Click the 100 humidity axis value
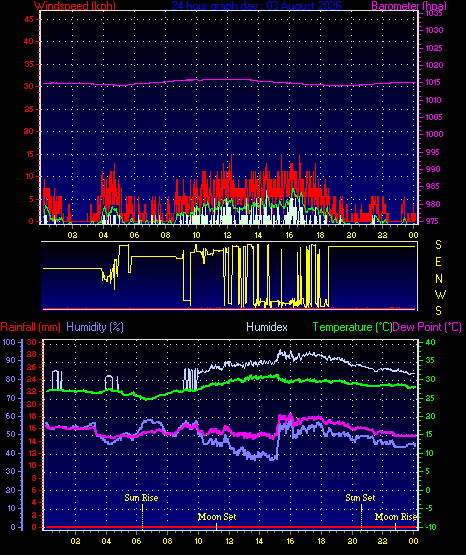Image resolution: width=466 pixels, height=555 pixels. [9, 342]
